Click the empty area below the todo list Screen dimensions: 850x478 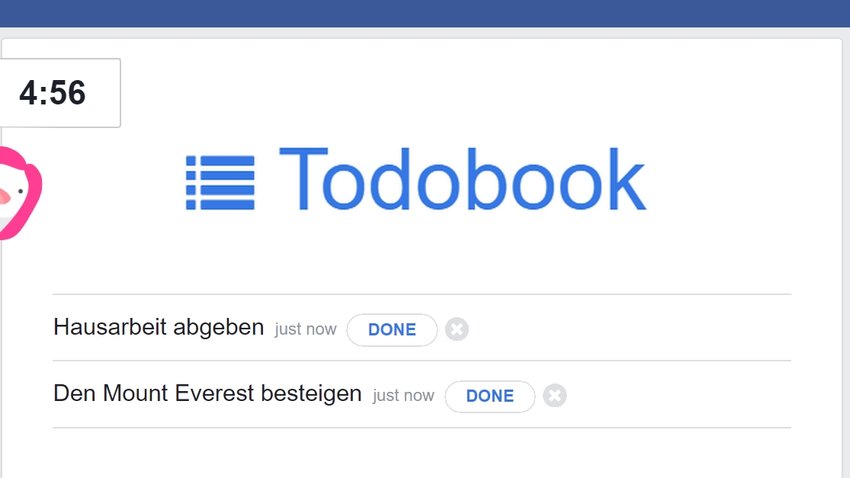[x=422, y=453]
